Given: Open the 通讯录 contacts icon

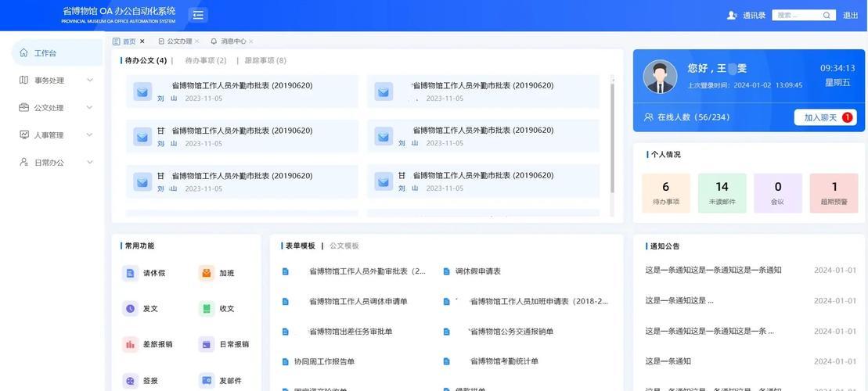Looking at the screenshot, I should click(x=732, y=16).
